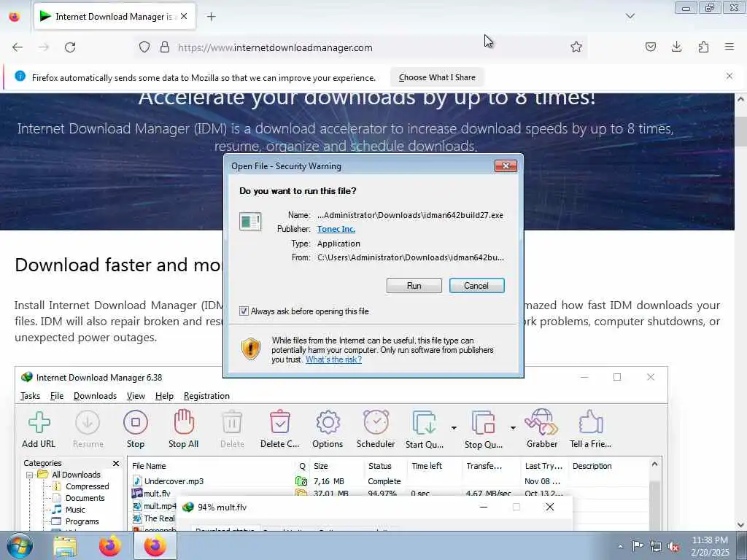The height and width of the screenshot is (560, 747).
Task: Open the list all tabs chevron
Action: click(630, 16)
